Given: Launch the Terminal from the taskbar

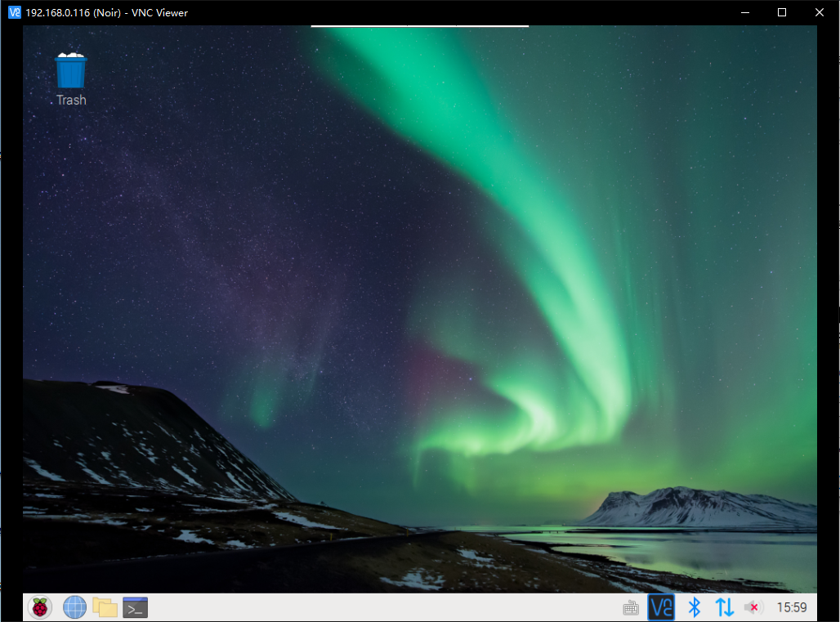Looking at the screenshot, I should pyautogui.click(x=135, y=607).
